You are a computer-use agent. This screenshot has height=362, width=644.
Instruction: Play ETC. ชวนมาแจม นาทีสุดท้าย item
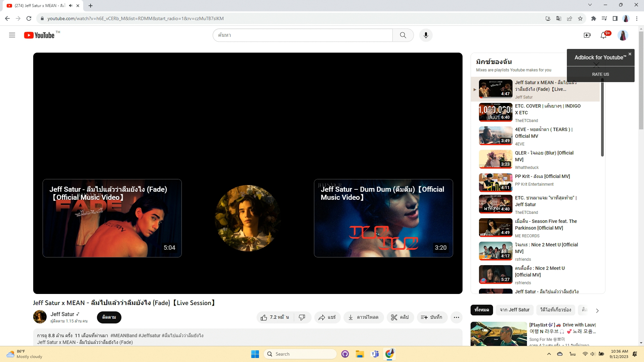(x=535, y=204)
